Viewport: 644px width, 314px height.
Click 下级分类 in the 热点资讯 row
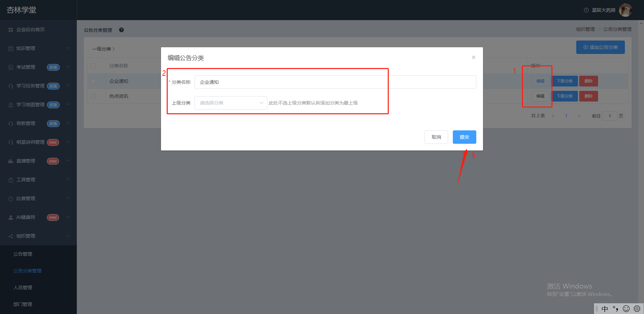click(x=565, y=96)
